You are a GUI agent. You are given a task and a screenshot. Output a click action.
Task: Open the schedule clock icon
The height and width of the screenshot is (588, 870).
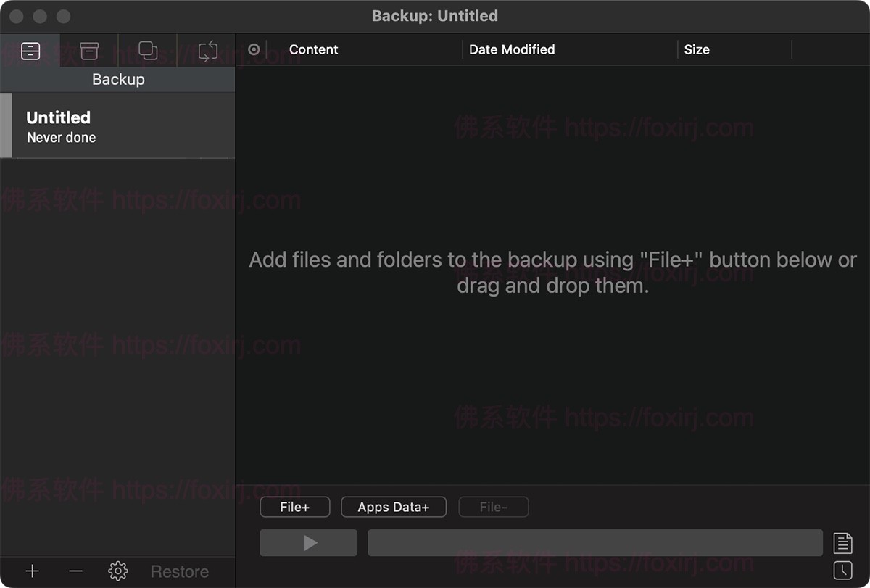(x=842, y=571)
